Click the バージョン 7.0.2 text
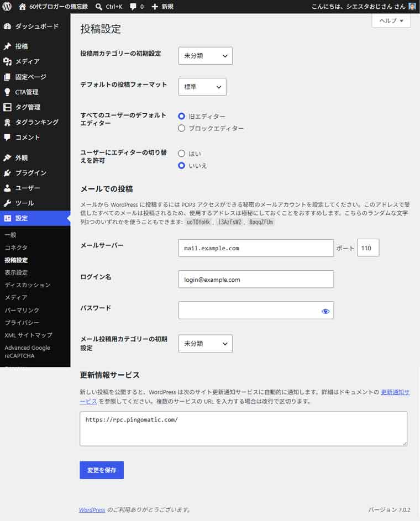Viewport: 420px width, 521px height. pos(389,510)
